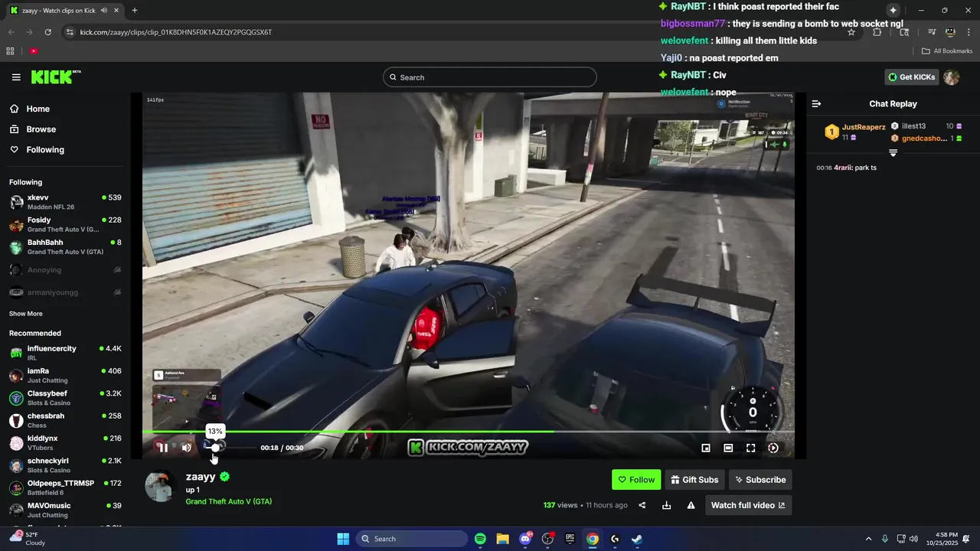980x551 pixels.
Task: Follow the zaayy channel
Action: [636, 480]
